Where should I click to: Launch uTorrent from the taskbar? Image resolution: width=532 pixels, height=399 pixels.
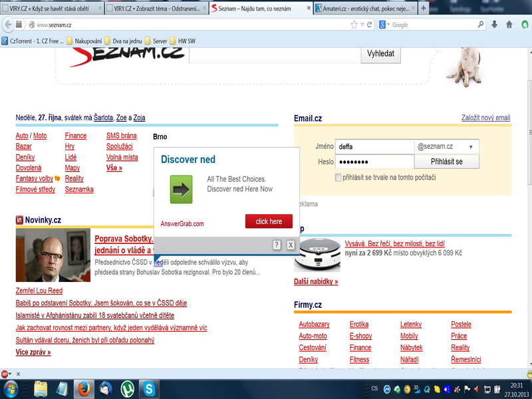point(128,388)
